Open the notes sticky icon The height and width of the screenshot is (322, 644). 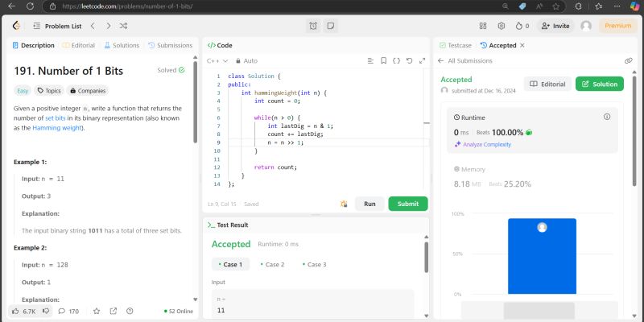(330, 26)
